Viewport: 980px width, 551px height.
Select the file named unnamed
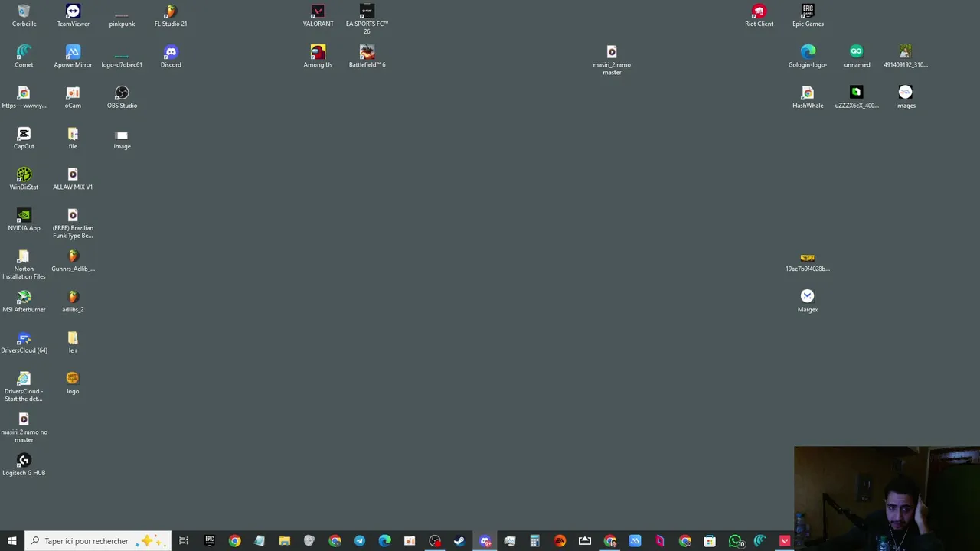click(857, 56)
